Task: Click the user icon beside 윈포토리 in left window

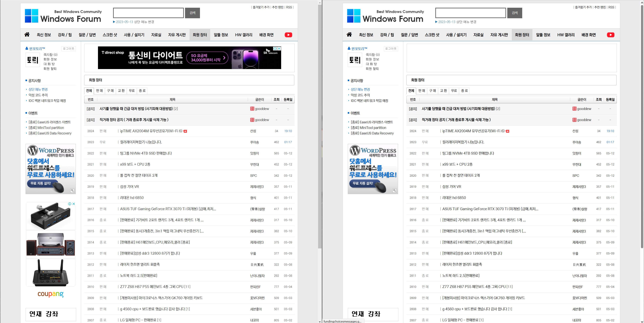Action: point(27,48)
